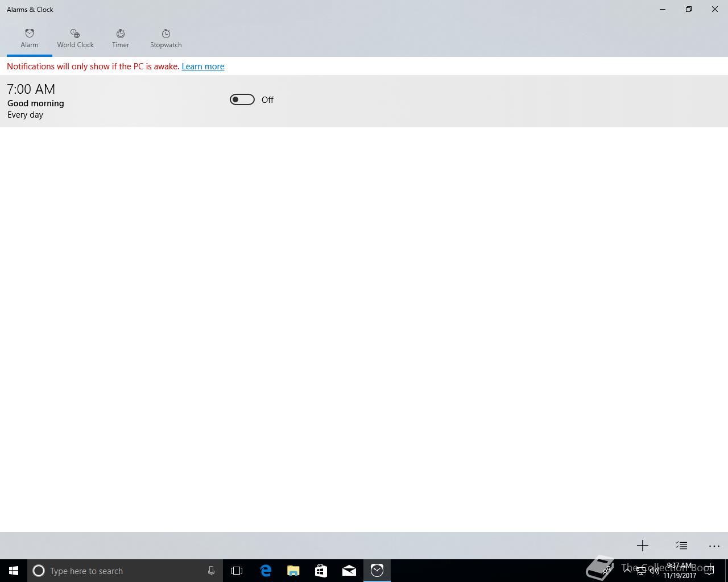Open the Mail app taskbar icon
The image size is (728, 582).
coord(349,571)
